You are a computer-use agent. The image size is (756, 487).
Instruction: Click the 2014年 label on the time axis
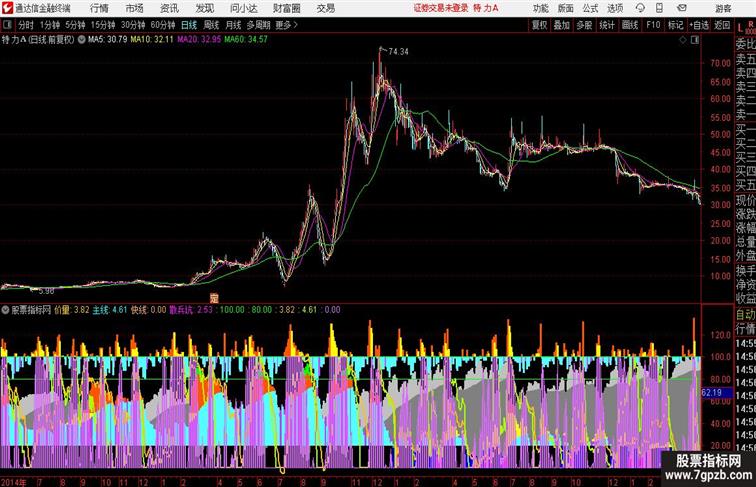(14, 482)
